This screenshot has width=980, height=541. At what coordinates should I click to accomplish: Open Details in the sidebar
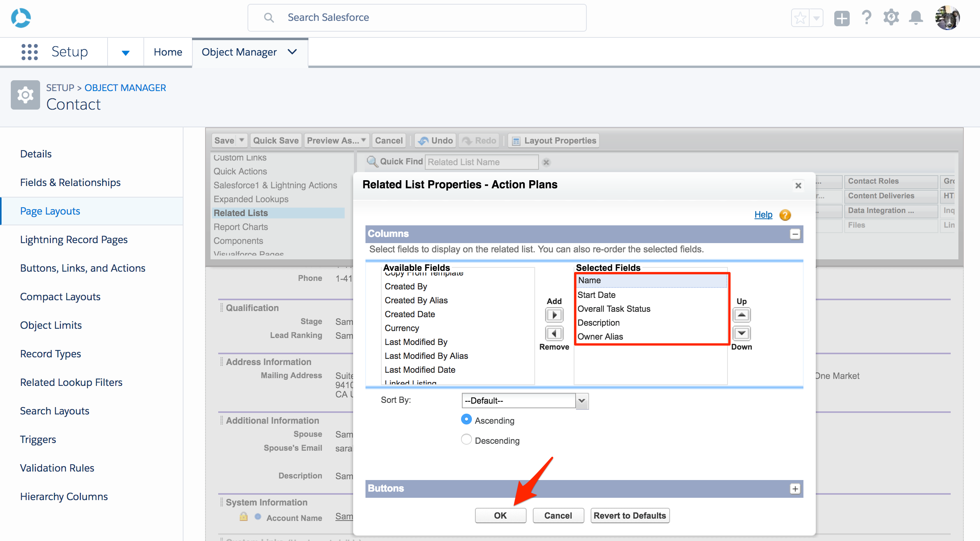click(x=36, y=154)
